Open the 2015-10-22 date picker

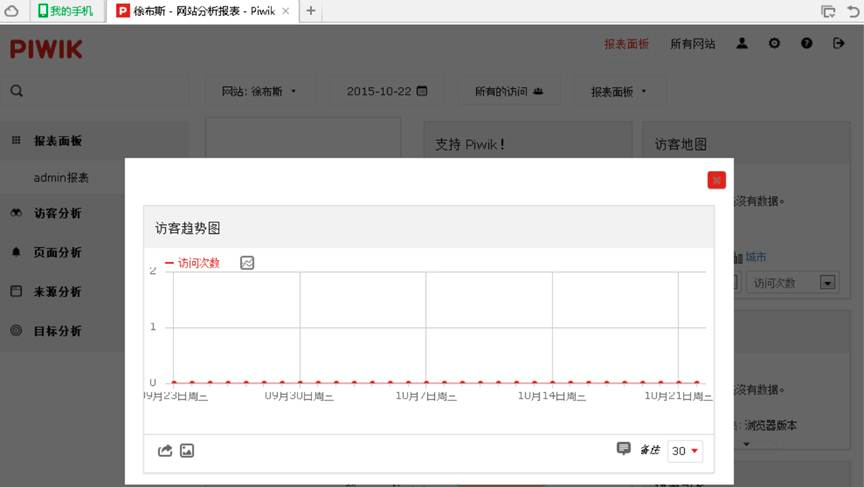point(386,91)
